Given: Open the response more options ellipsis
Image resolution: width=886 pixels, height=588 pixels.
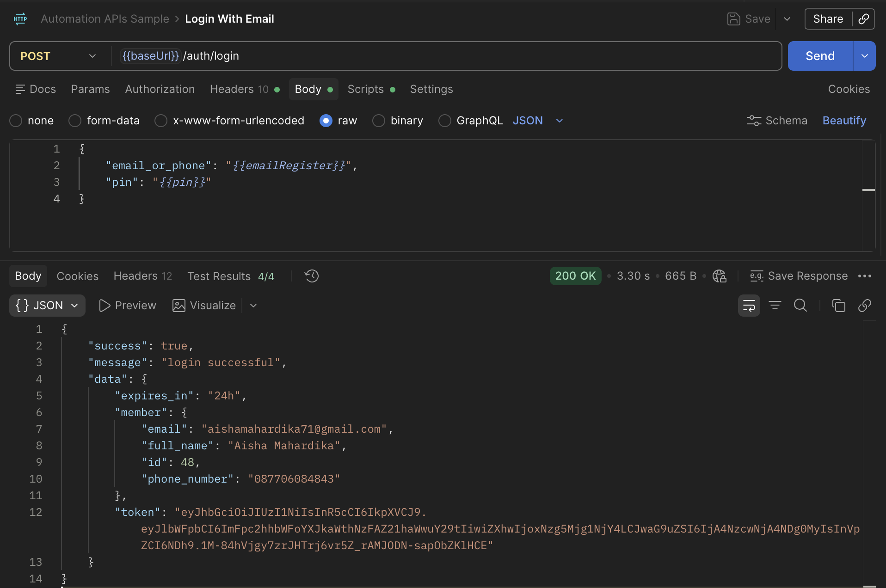Looking at the screenshot, I should pyautogui.click(x=864, y=276).
